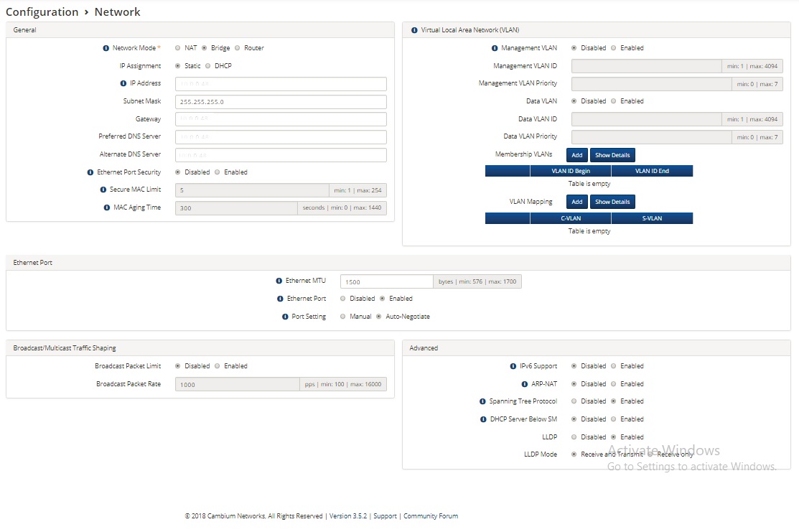Click info icon for DHCP Server Below SM

[483, 419]
